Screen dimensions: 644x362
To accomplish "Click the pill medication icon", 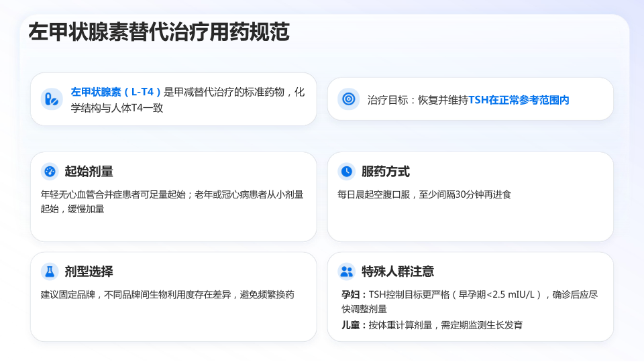I will coord(52,99).
